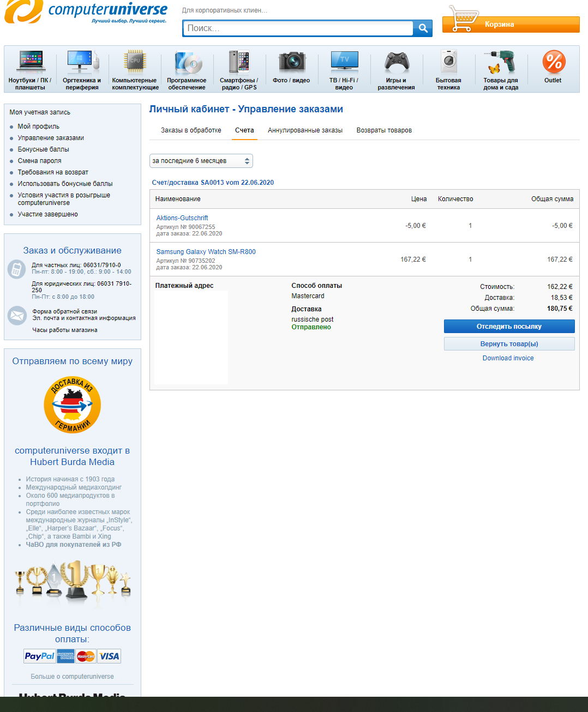588x712 pixels.
Task: Click inside the Поиск search field
Action: (x=298, y=28)
